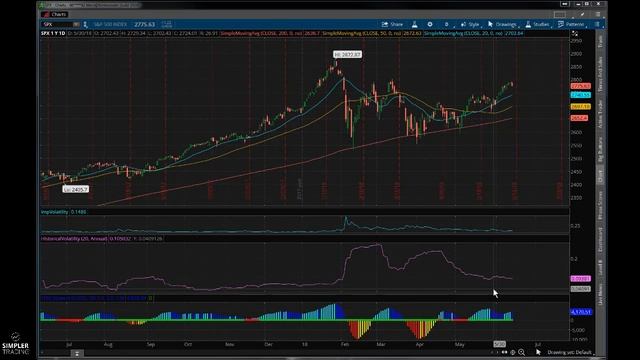Click the SPX 1 Y 1D chart title

point(53,33)
